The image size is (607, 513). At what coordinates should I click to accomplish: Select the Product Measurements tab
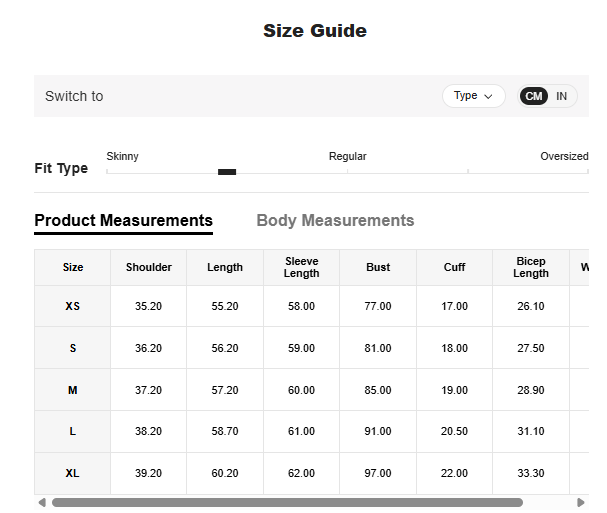pyautogui.click(x=123, y=221)
